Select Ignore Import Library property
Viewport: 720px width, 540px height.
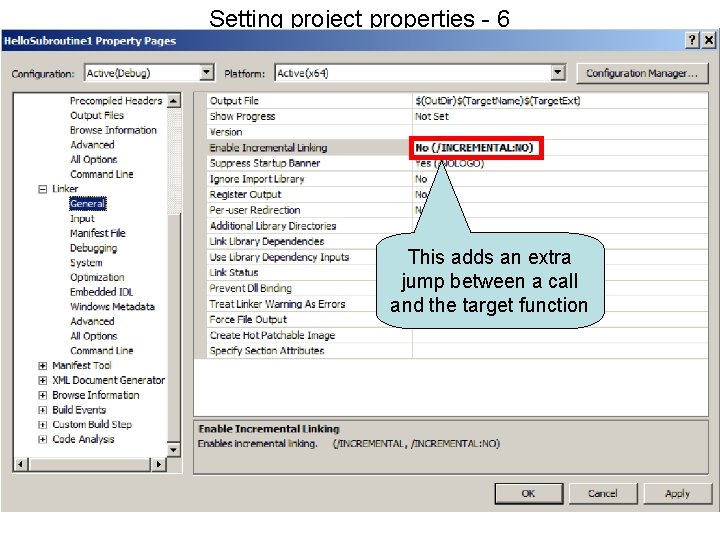pos(458,179)
